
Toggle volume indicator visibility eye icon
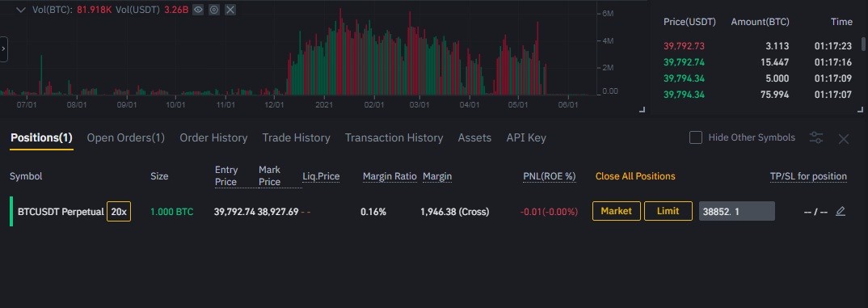point(198,10)
